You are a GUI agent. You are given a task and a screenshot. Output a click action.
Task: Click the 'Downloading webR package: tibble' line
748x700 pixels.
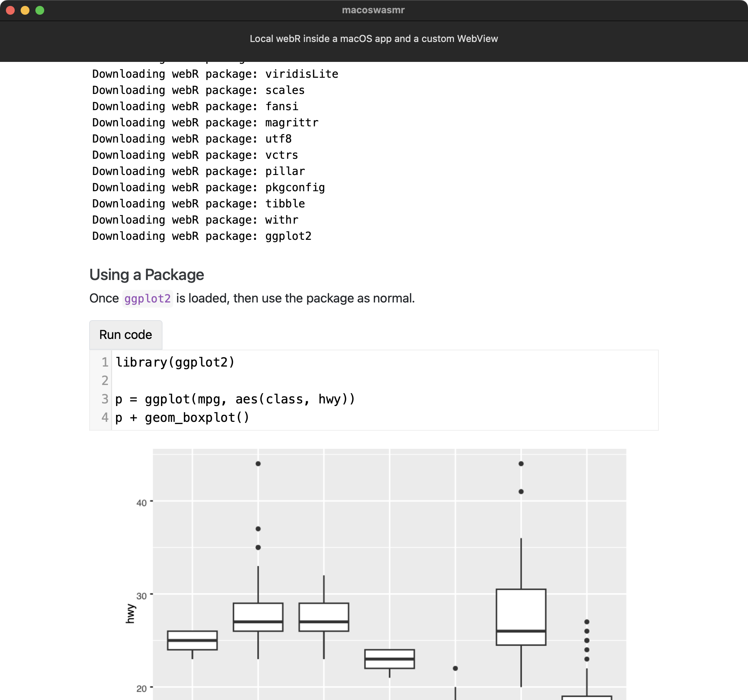coord(198,203)
